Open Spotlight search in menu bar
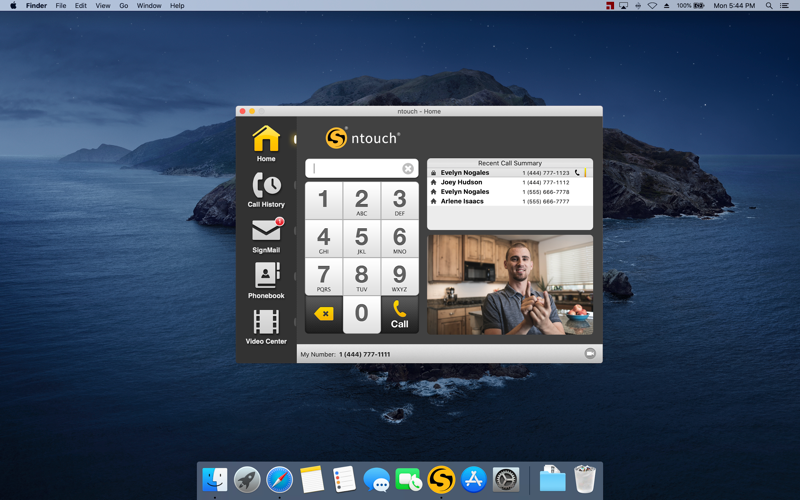The height and width of the screenshot is (500, 800). click(x=768, y=6)
